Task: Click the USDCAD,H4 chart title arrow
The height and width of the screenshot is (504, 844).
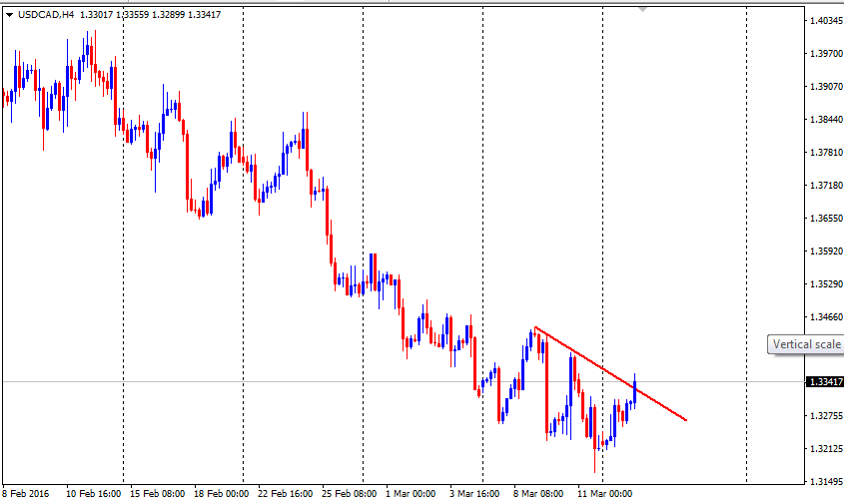Action: [x=9, y=15]
